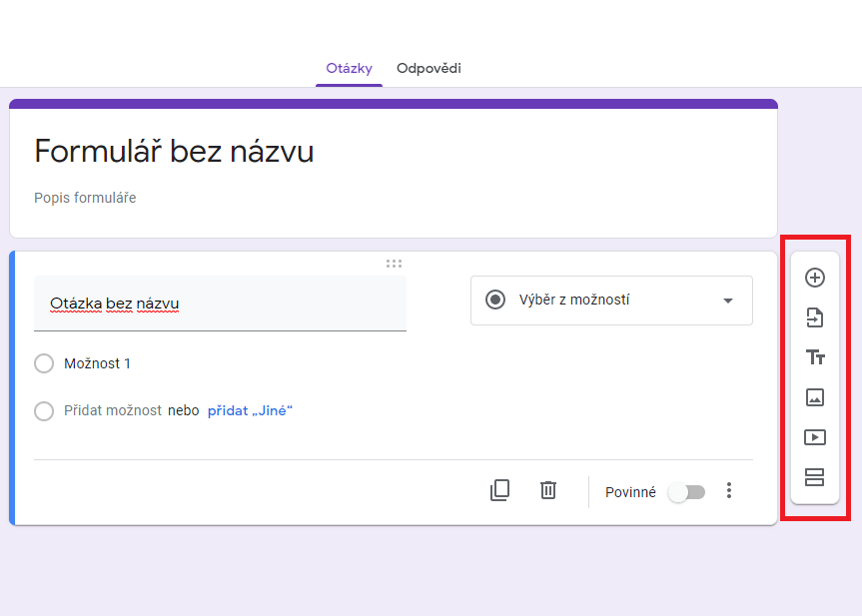Open the Odpovědi tab
This screenshot has height=616, width=862.
(429, 68)
